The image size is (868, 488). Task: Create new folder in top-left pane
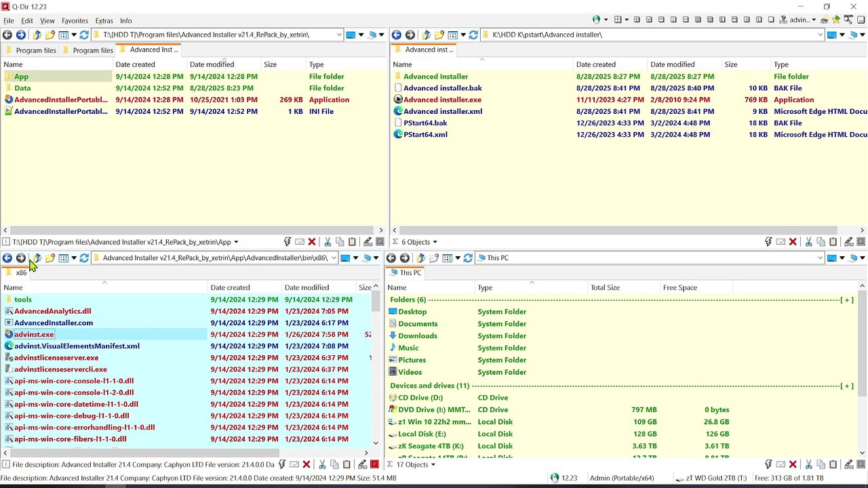(50, 35)
